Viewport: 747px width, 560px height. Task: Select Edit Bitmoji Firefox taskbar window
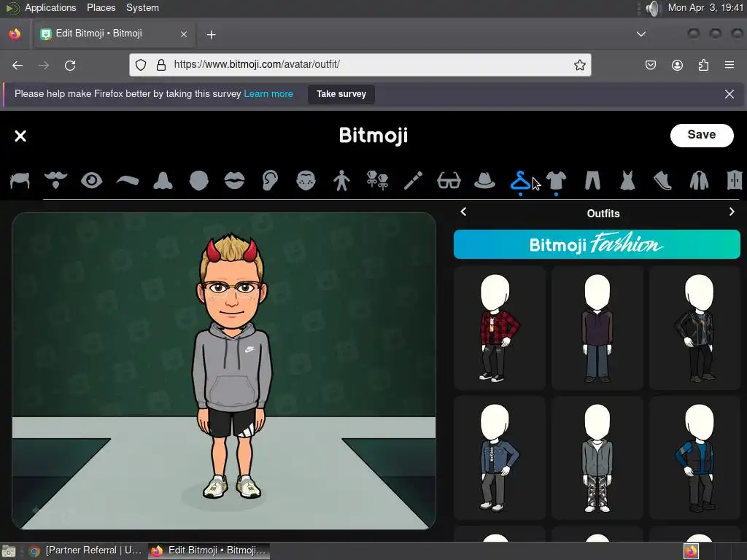(209, 551)
